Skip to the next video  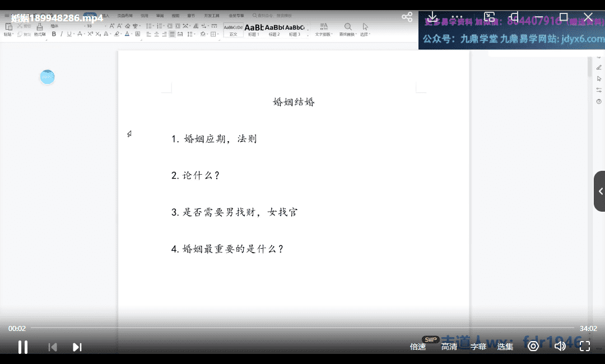pyautogui.click(x=77, y=347)
